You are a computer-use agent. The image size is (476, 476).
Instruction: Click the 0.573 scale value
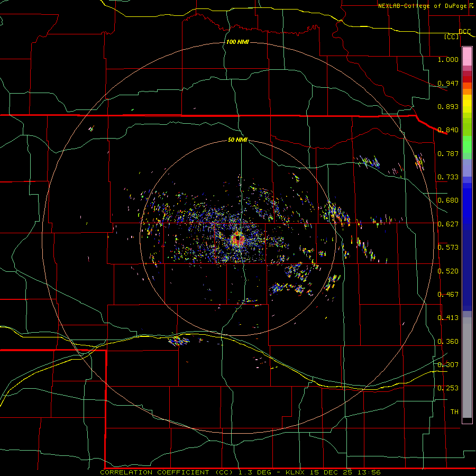[448, 248]
